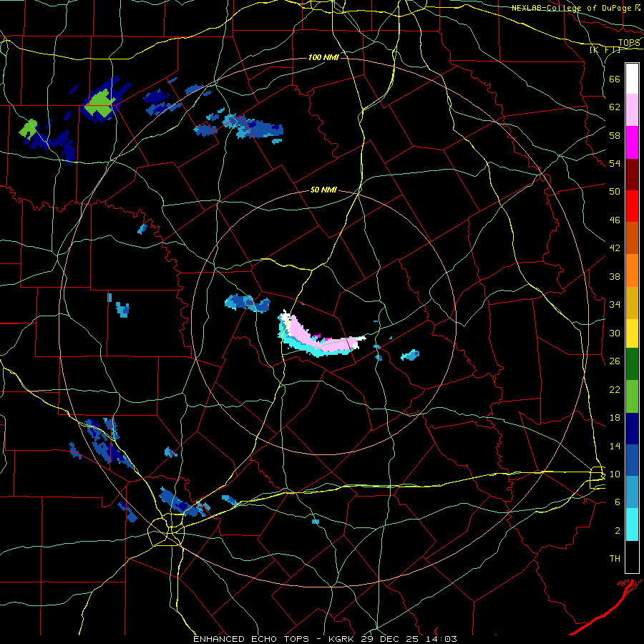Image resolution: width=644 pixels, height=644 pixels.
Task: Pick the light orange legend swatch
Action: click(x=632, y=270)
